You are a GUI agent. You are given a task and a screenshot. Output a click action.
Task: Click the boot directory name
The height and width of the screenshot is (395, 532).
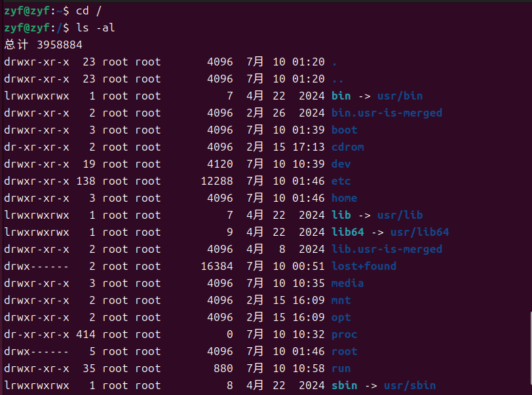[344, 130]
